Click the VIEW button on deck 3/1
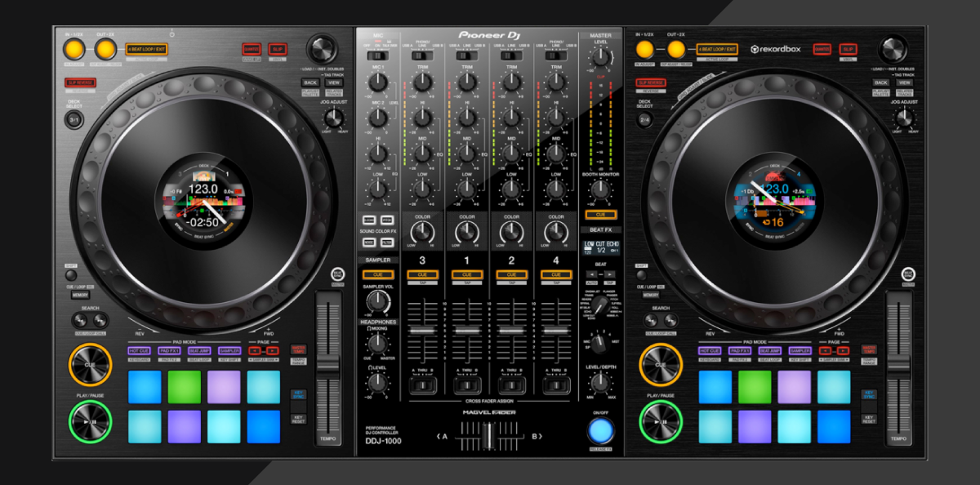980x485 pixels. pyautogui.click(x=333, y=82)
